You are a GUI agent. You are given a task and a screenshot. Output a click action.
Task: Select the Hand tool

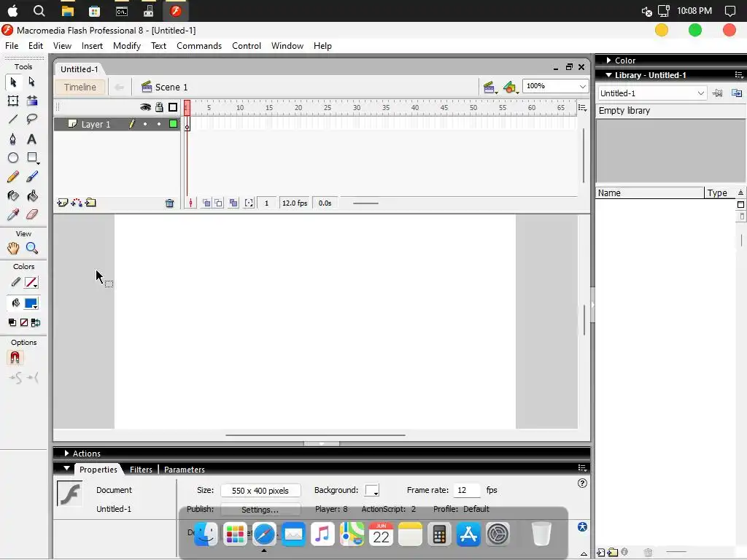point(13,248)
